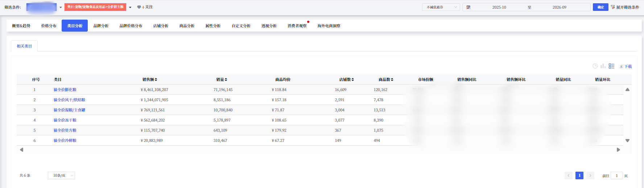The height and width of the screenshot is (188, 644).
Task: Select page 1 in pagination
Action: click(579, 176)
